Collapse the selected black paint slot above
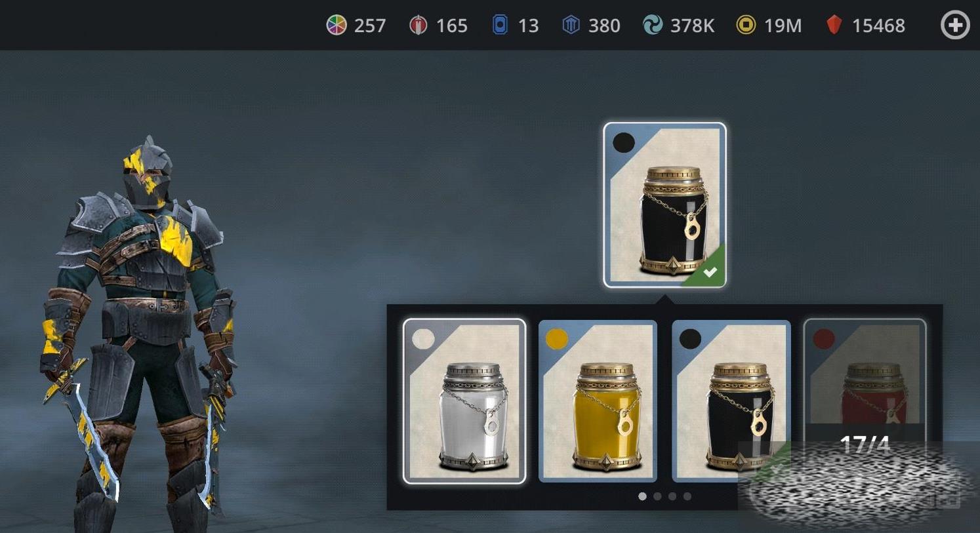This screenshot has height=533, width=980. (664, 205)
